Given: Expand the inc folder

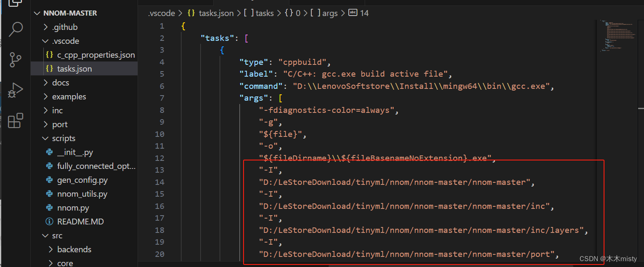Looking at the screenshot, I should click(x=46, y=110).
